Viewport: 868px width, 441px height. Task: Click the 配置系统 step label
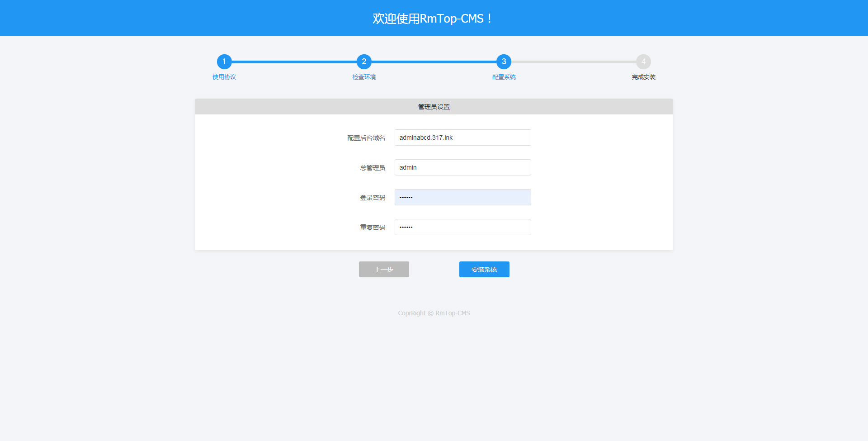pos(504,77)
